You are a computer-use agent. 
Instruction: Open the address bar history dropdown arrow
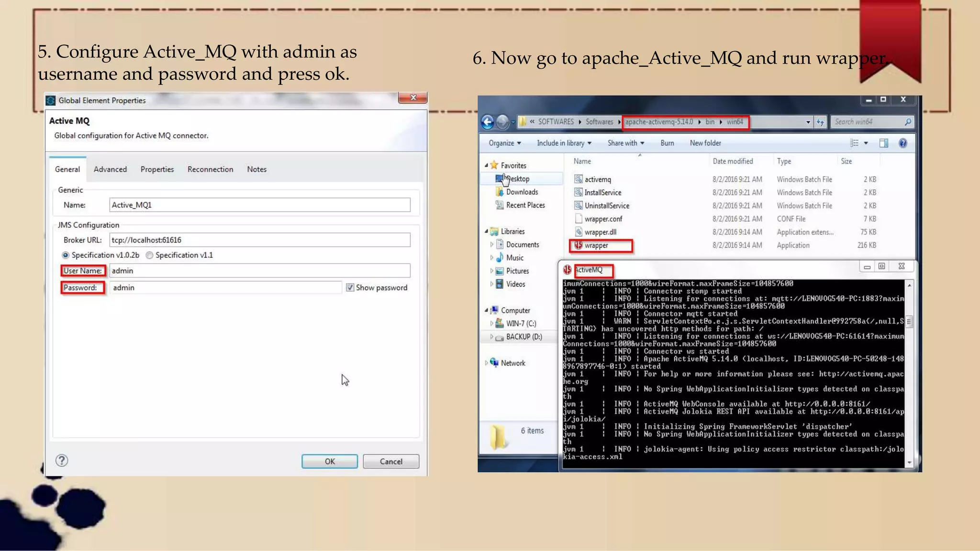pyautogui.click(x=808, y=122)
